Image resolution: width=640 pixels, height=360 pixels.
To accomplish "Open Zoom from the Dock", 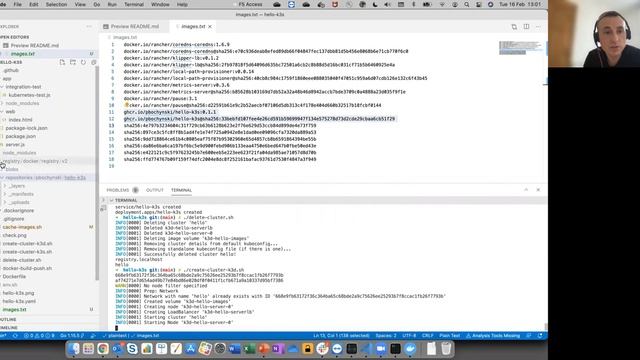I will [380, 349].
